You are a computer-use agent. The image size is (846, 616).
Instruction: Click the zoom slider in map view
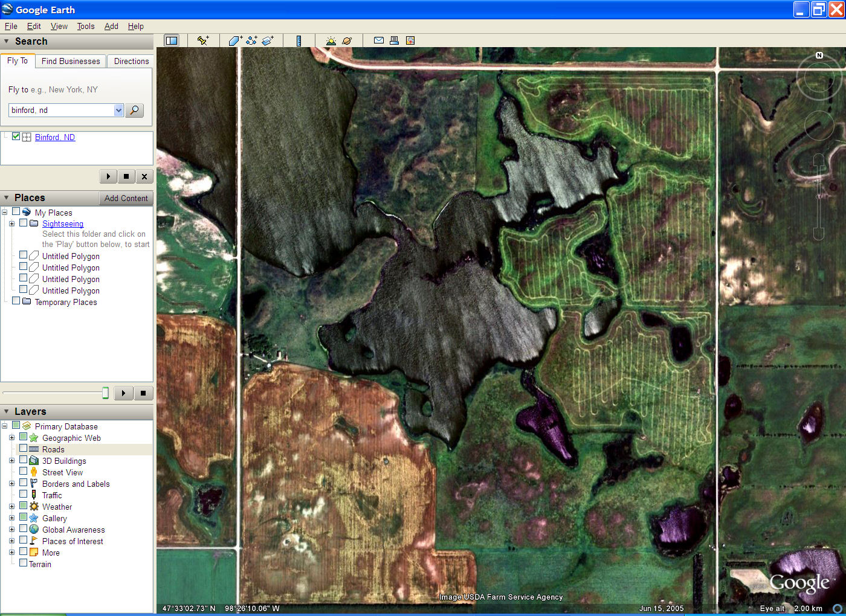(x=819, y=197)
